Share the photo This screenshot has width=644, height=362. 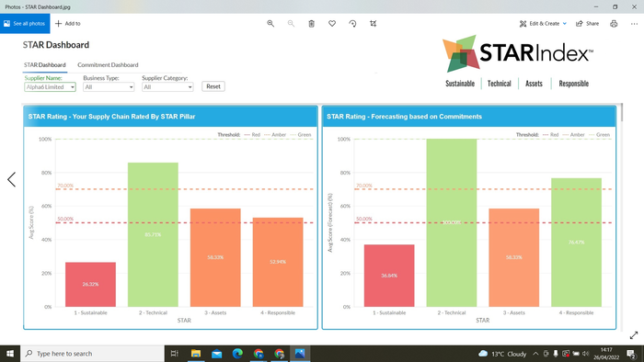587,24
